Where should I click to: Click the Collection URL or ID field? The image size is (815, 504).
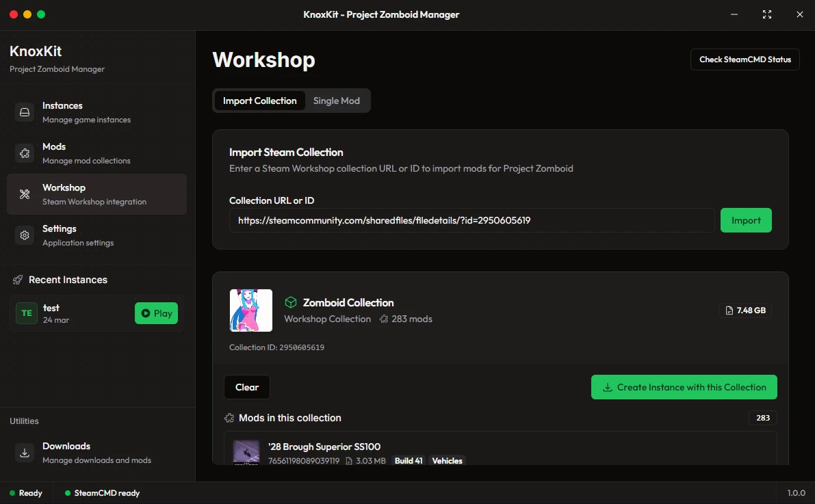click(472, 220)
